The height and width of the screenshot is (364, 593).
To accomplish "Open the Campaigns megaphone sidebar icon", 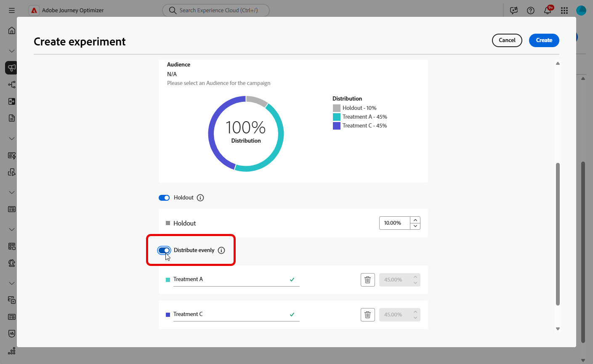I will click(x=12, y=68).
